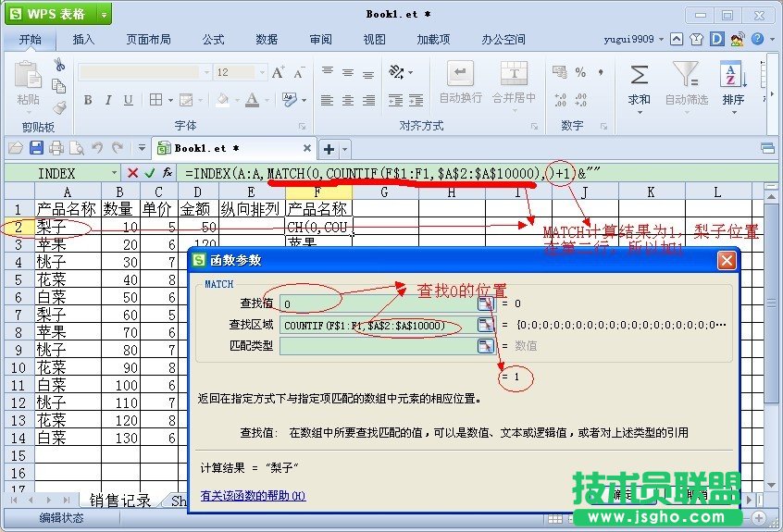Click the Cut scissors icon

point(59,65)
